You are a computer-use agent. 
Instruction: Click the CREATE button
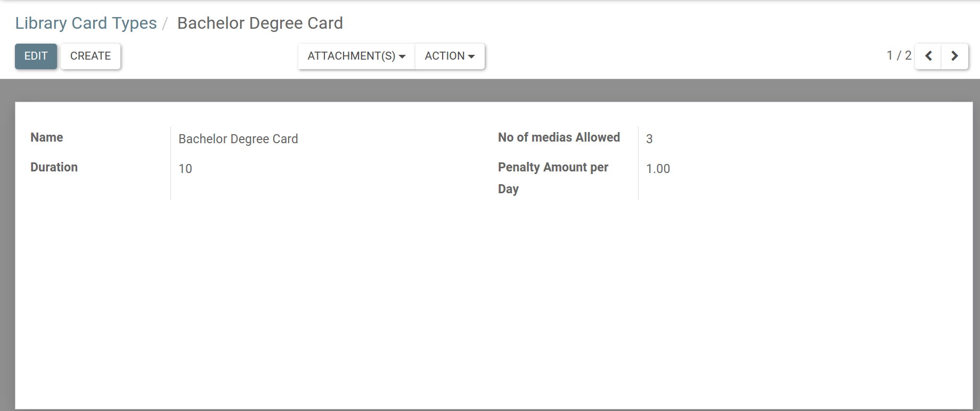pos(91,56)
